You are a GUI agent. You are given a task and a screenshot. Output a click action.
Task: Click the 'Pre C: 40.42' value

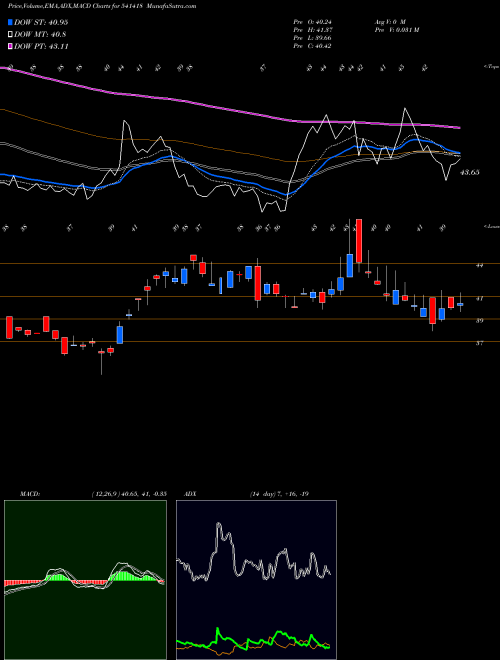[x=312, y=46]
